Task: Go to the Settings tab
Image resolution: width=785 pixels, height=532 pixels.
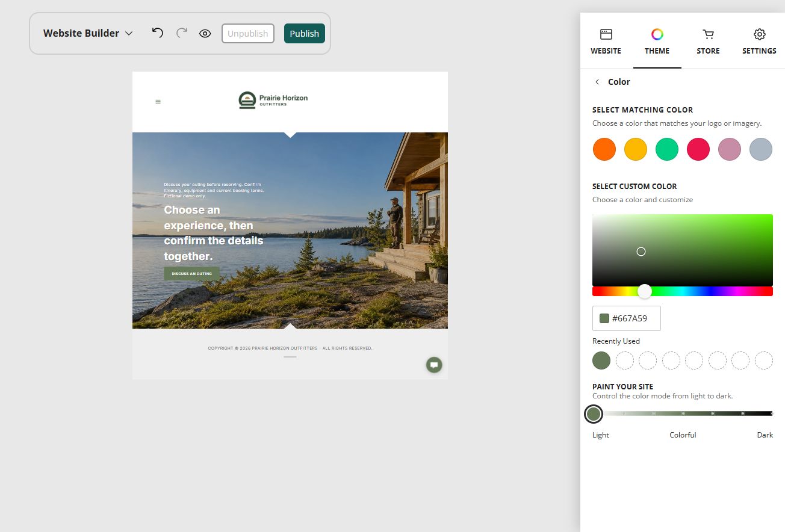Action: (759, 42)
